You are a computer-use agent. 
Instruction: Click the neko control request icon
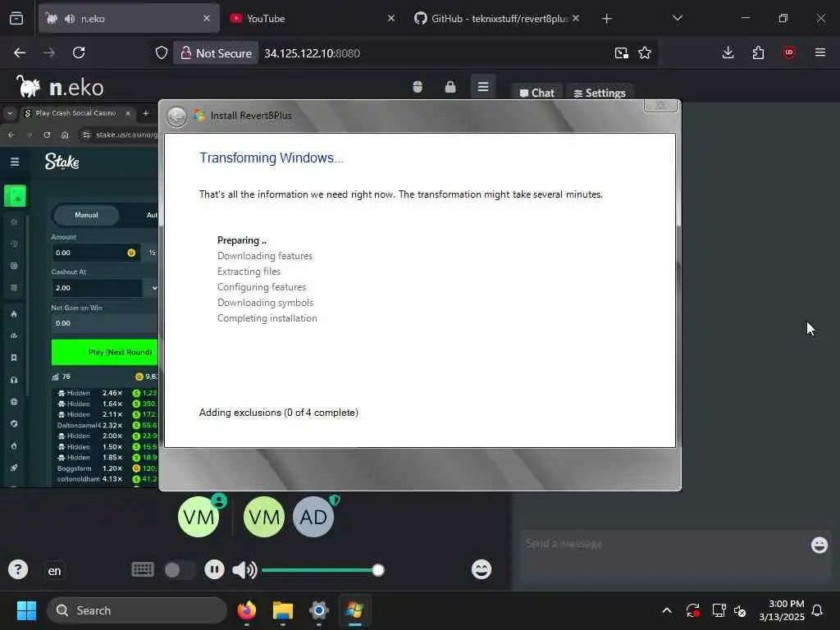coord(418,87)
